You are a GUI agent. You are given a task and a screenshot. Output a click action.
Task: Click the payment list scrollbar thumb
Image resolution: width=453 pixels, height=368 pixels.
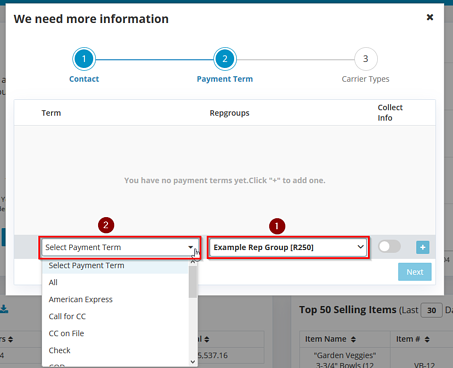pos(193,282)
